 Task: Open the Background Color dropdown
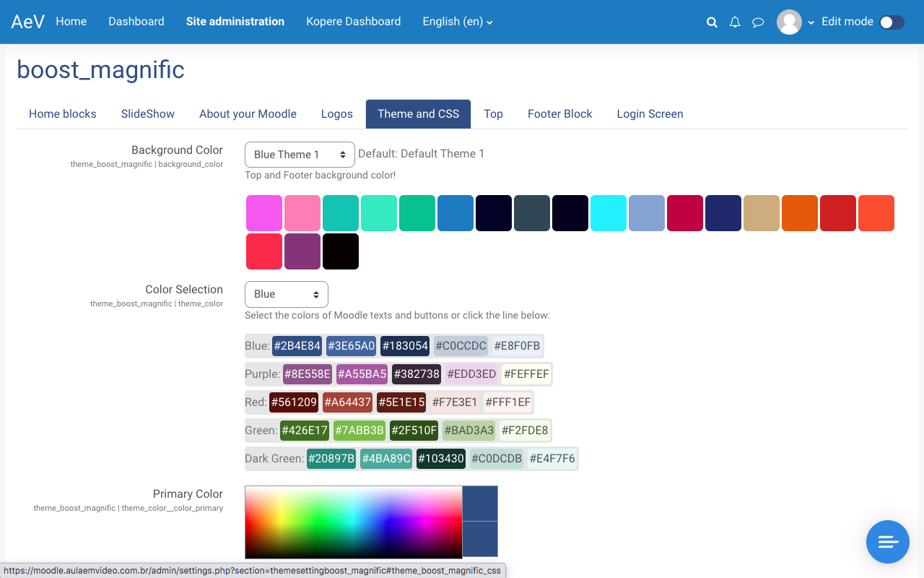(300, 155)
